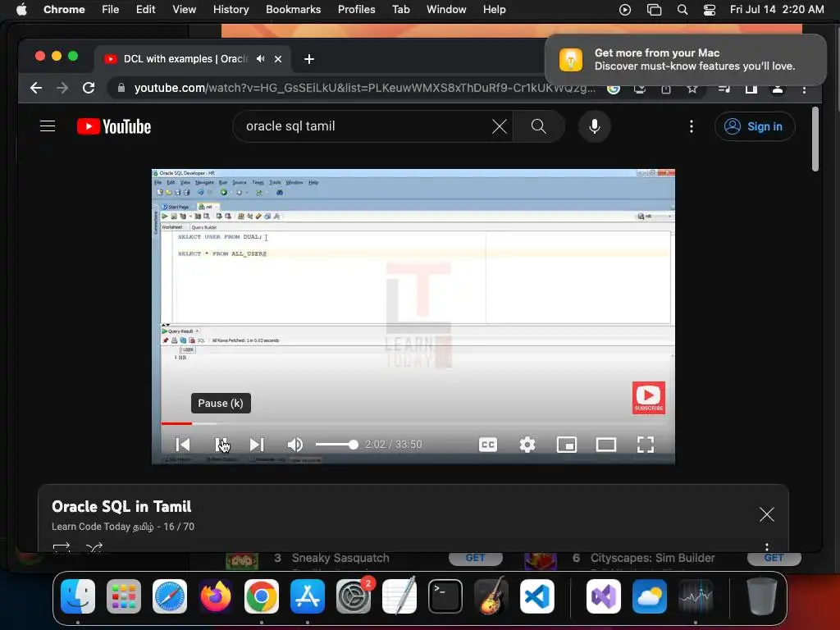Close the DCL with examples tab
Viewport: 840px width, 630px height.
pyautogui.click(x=278, y=59)
